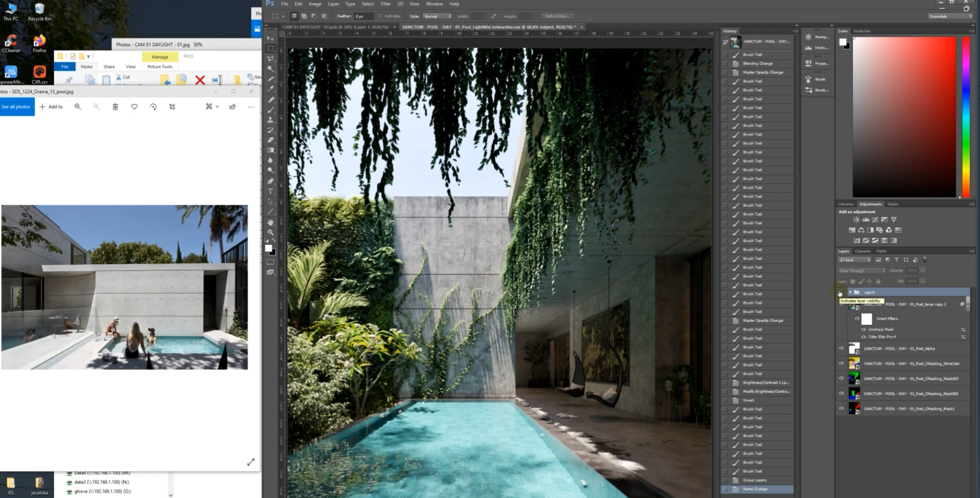Expand the vignrt layer group
Viewport: 980px width, 498px height.
pos(850,292)
